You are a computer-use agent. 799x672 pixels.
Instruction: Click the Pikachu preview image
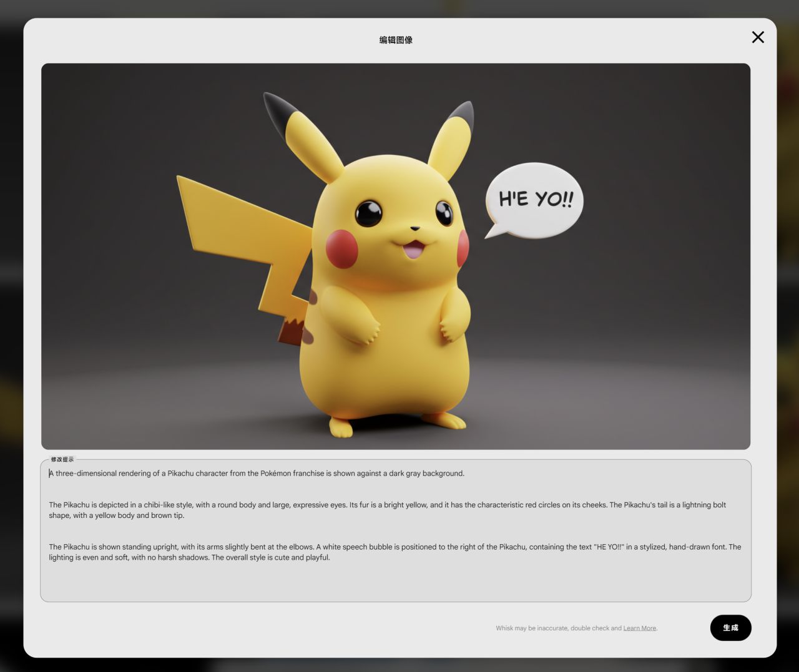(396, 256)
